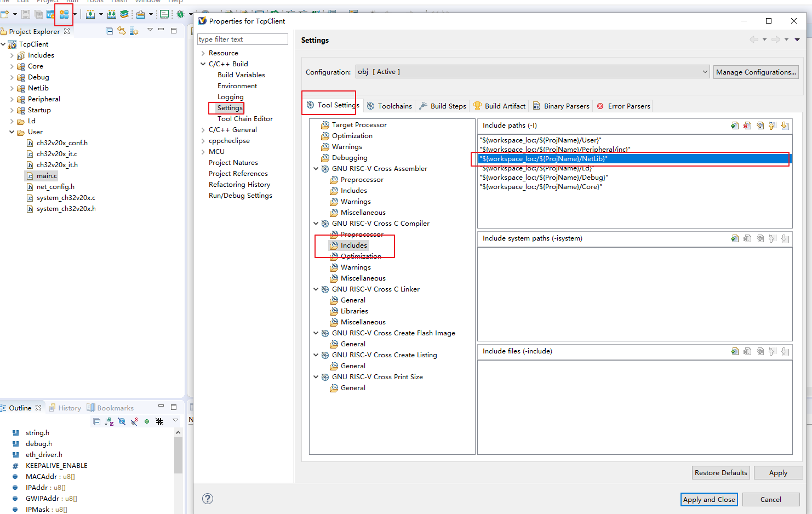Click back arrow in Settings header
This screenshot has height=514, width=812.
[754, 39]
